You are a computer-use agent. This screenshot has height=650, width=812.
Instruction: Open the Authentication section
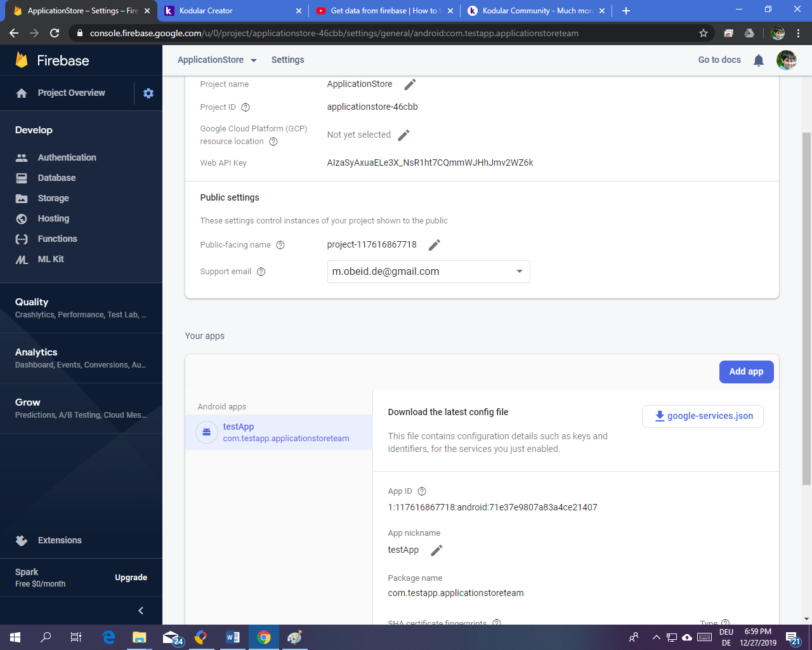(x=67, y=157)
